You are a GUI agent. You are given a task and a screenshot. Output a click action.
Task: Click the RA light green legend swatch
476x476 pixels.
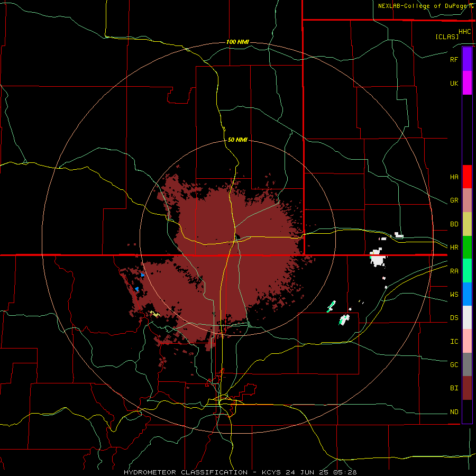point(467,271)
